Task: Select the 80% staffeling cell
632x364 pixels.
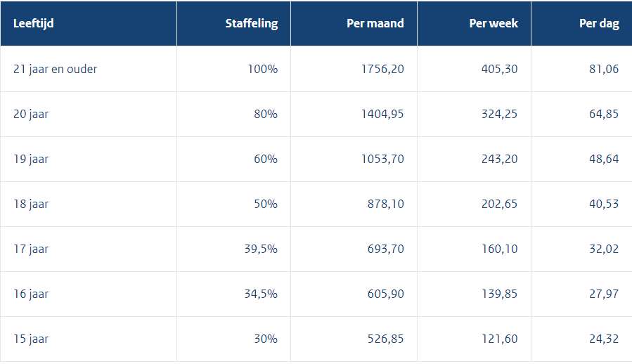Action: [x=266, y=114]
